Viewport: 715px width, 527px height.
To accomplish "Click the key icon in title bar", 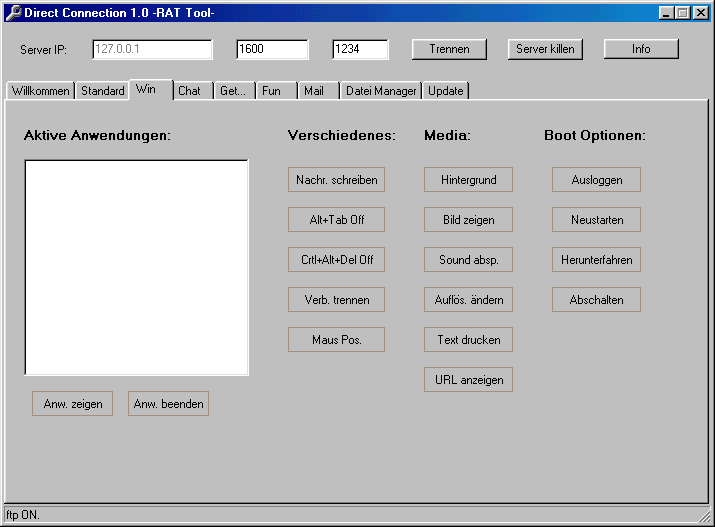I will pyautogui.click(x=13, y=12).
